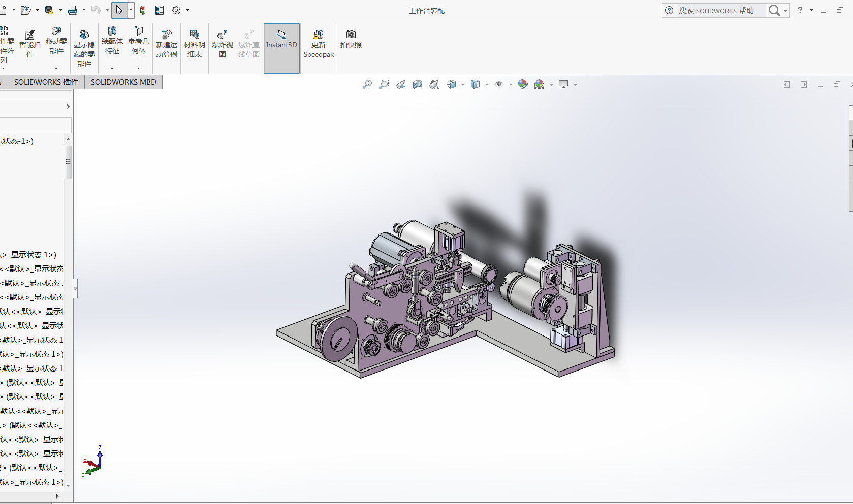The width and height of the screenshot is (853, 504).
Task: Click Zoom to Area icon
Action: [x=384, y=84]
